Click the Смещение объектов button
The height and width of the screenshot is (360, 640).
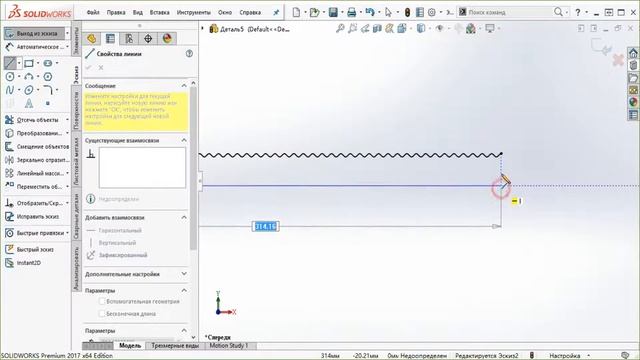(37, 147)
